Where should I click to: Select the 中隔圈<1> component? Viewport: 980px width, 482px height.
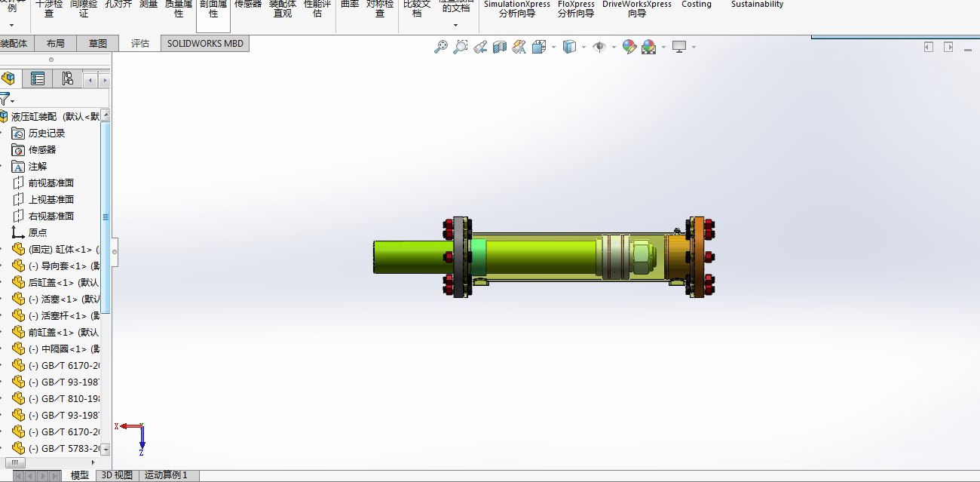tap(56, 348)
